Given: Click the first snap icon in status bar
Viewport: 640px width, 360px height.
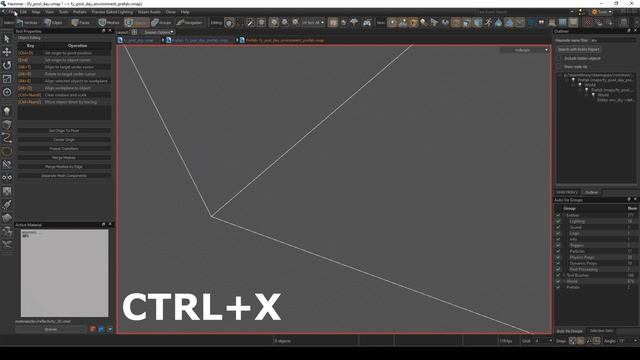Looking at the screenshot, I should click(x=572, y=341).
